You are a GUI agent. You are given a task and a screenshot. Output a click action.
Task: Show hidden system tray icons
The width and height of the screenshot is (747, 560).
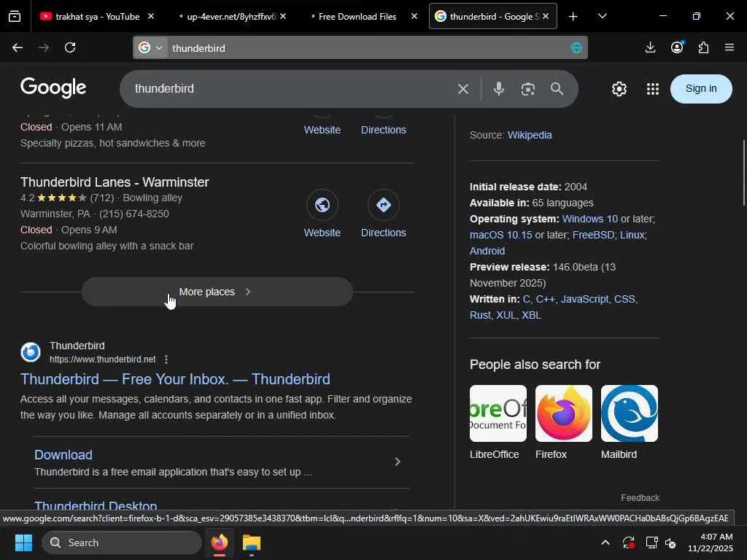(605, 542)
